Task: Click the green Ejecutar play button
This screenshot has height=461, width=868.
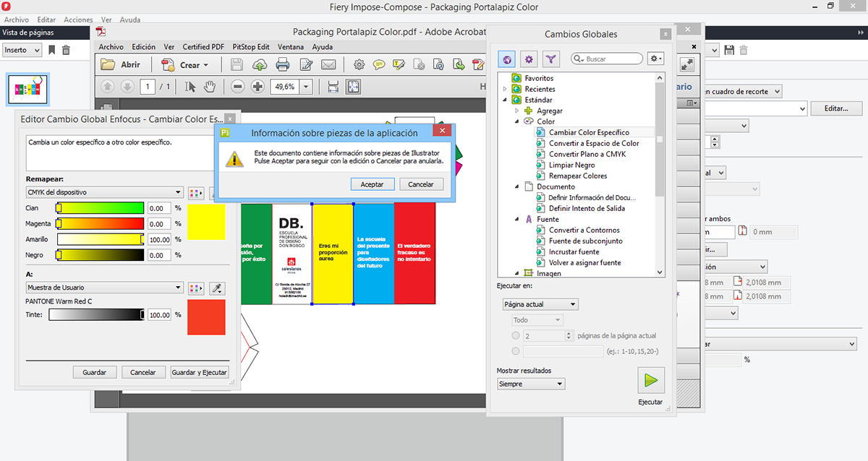Action: tap(650, 380)
